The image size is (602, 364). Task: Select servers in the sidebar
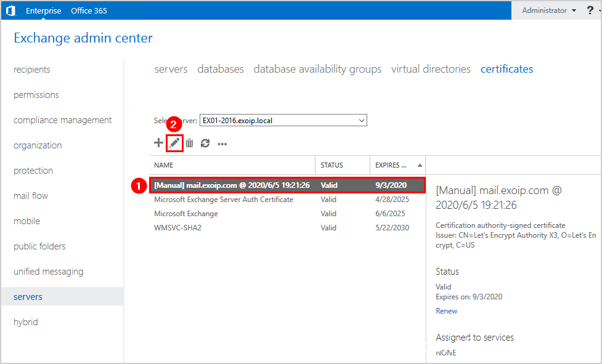coord(62,296)
